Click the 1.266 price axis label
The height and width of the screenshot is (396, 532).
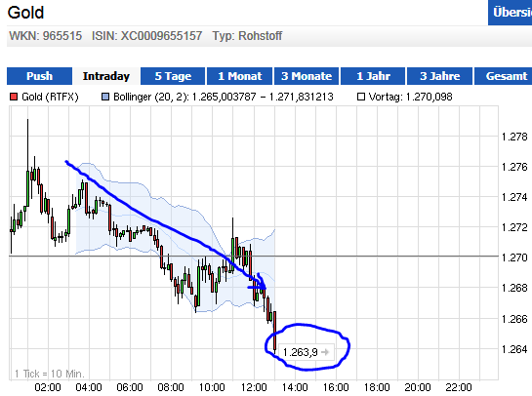514,319
